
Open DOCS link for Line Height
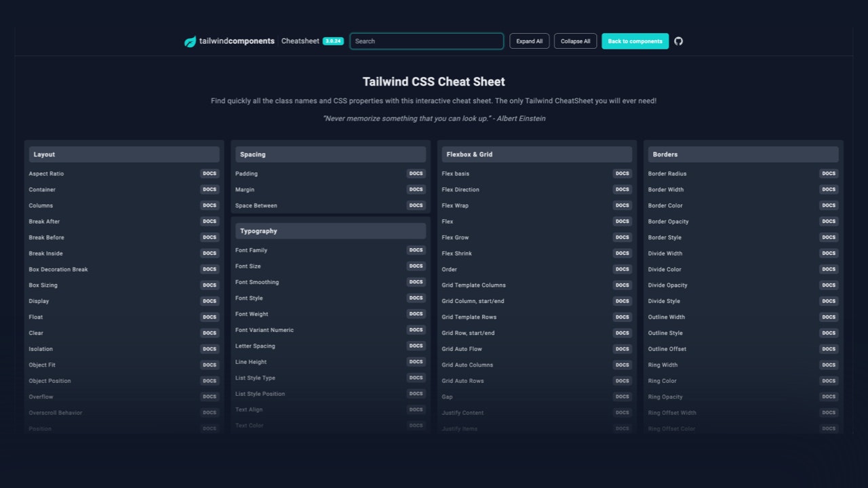point(416,362)
